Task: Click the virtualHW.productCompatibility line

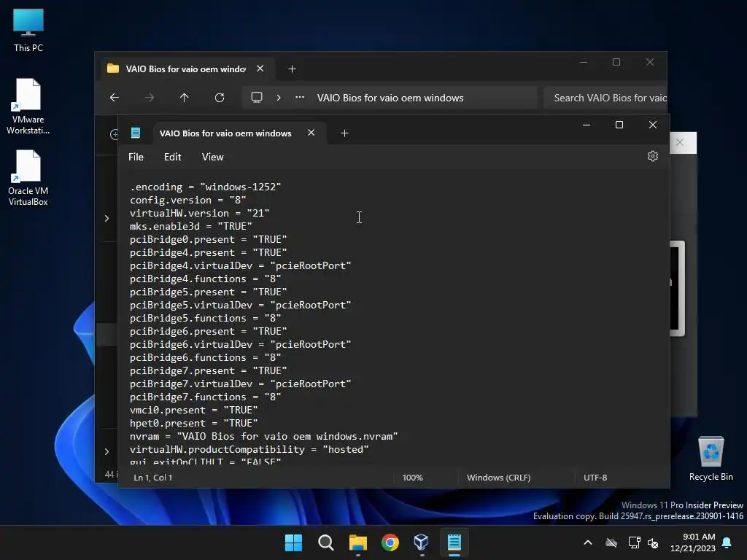Action: [249, 449]
